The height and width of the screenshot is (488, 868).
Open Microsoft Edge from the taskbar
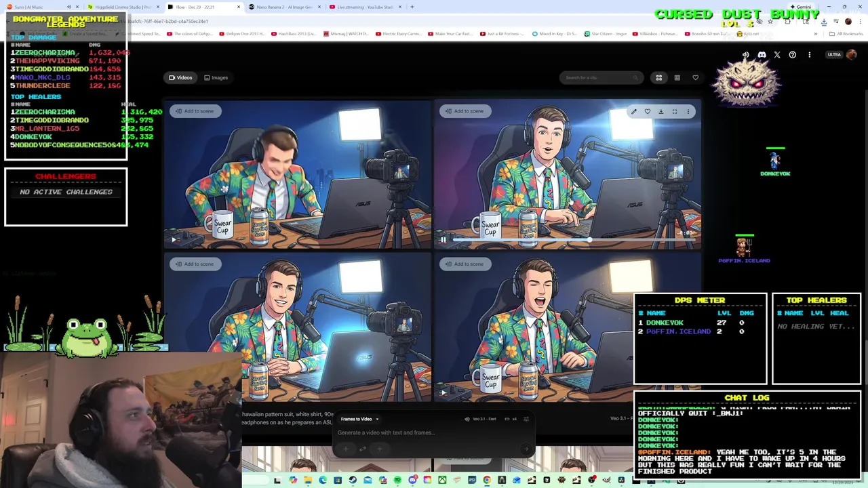323,480
